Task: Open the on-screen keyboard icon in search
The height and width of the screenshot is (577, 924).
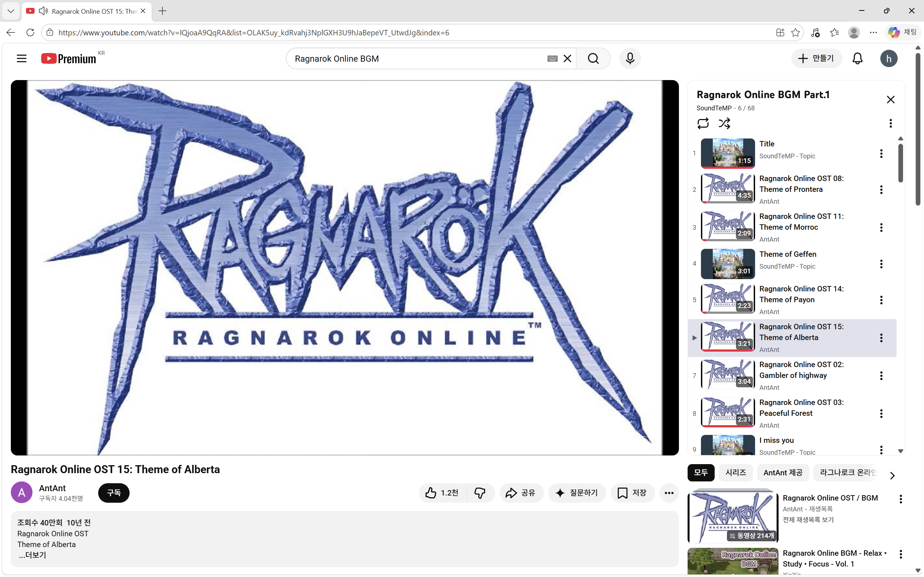Action: [552, 58]
